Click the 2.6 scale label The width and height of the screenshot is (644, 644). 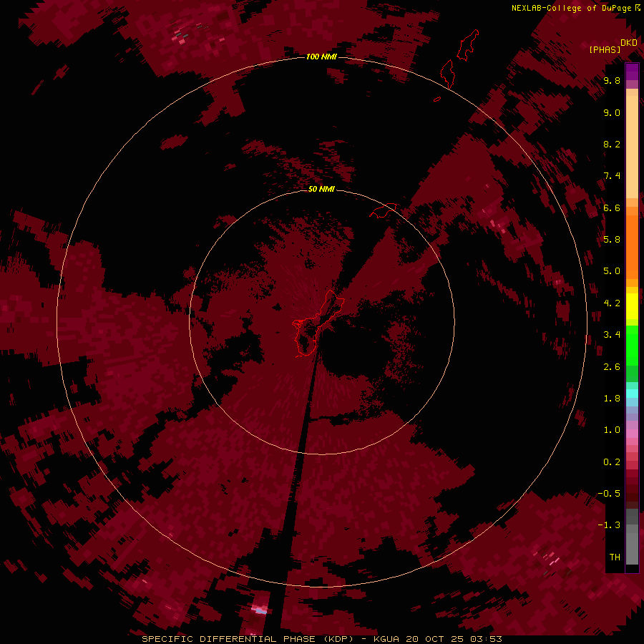tap(612, 367)
